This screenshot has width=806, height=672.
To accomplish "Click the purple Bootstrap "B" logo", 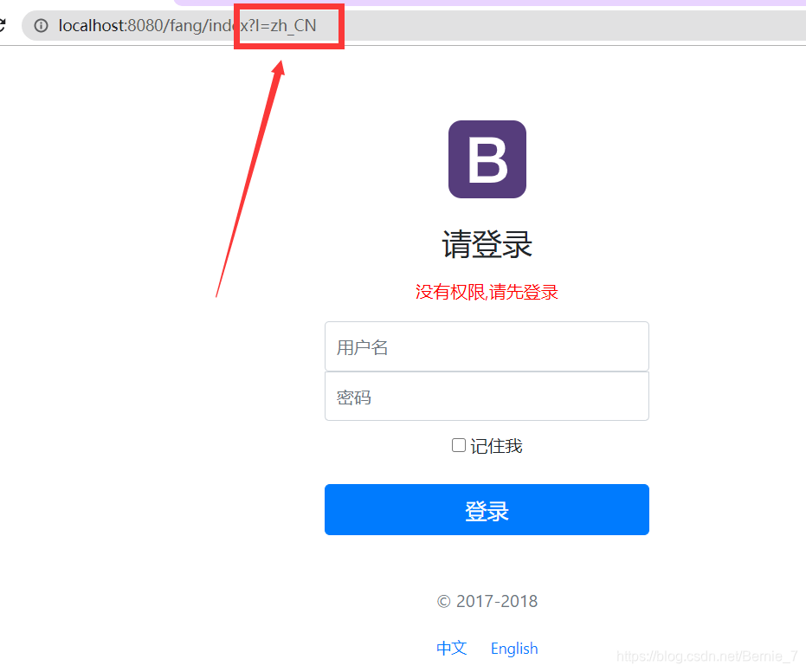I will [487, 159].
